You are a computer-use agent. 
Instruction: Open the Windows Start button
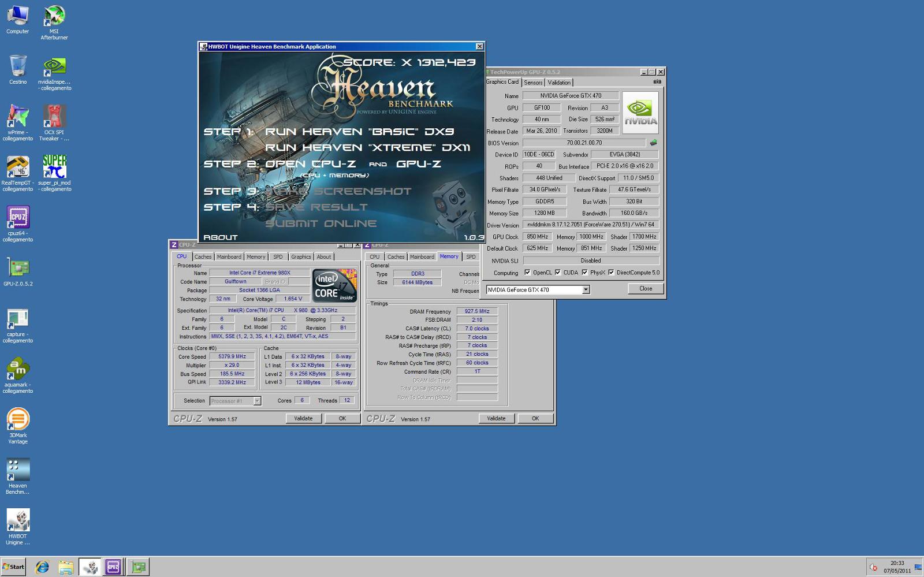(13, 567)
